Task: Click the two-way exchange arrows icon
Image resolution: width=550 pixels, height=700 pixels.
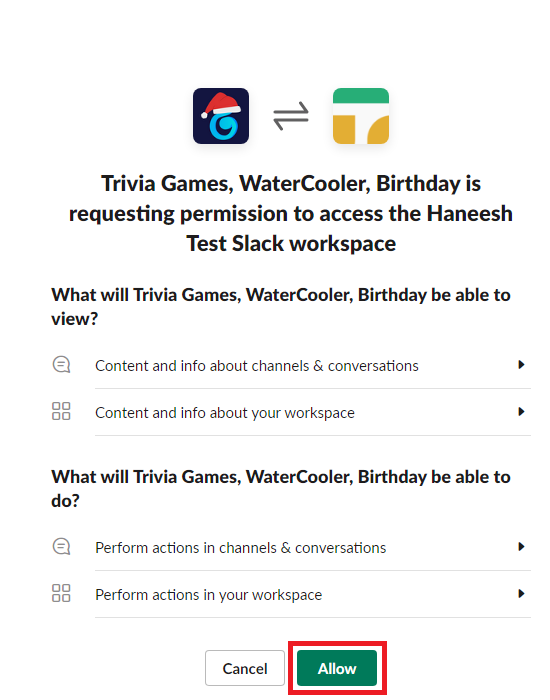Action: (291, 116)
